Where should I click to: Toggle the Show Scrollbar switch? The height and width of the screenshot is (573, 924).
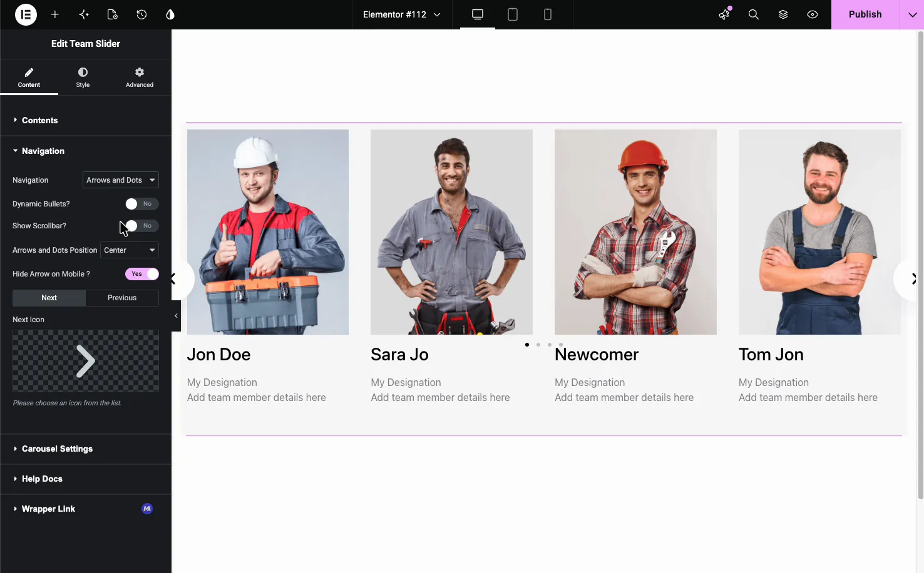(141, 226)
